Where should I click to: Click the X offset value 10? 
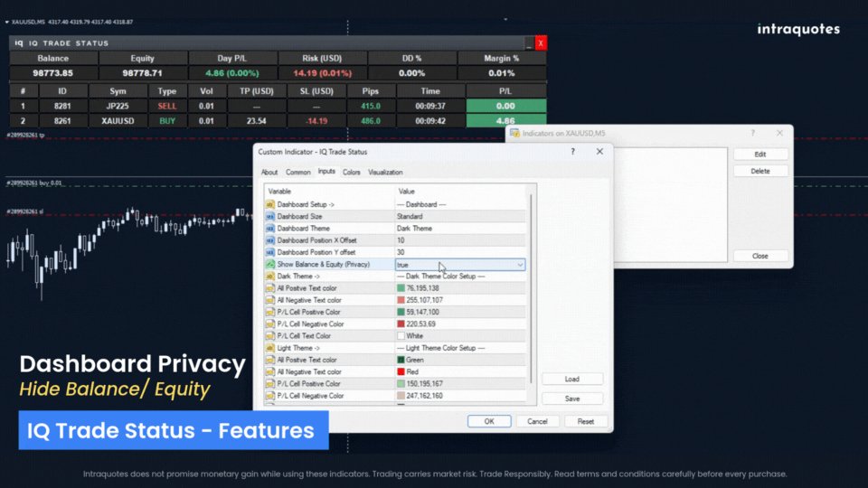click(460, 240)
